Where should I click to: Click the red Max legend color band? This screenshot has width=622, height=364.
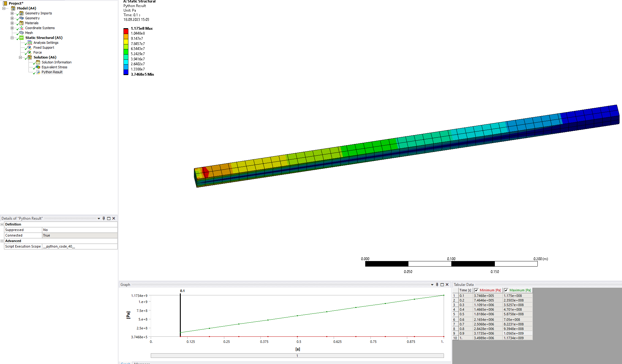pos(126,31)
